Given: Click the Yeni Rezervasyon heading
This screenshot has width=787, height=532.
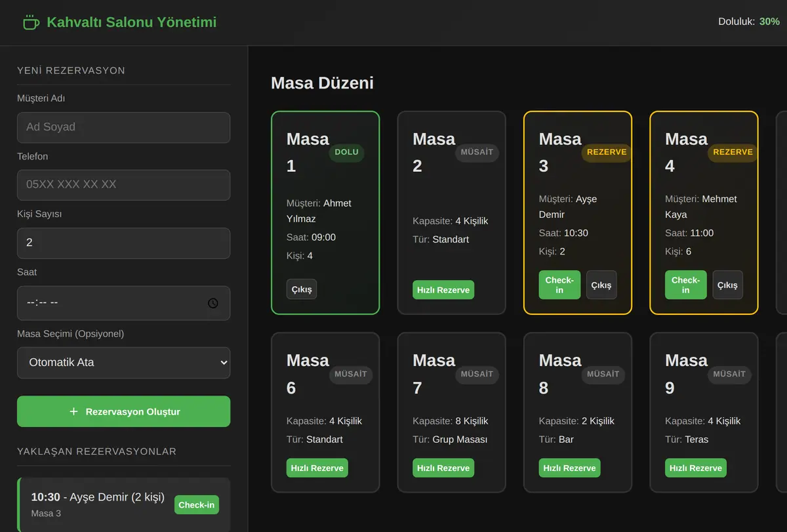Looking at the screenshot, I should click(x=71, y=70).
